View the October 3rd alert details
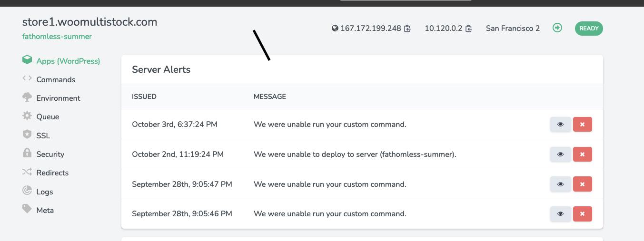 coord(560,125)
